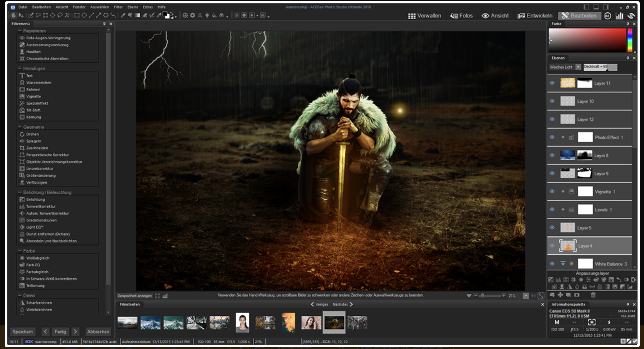Hide Layer 11 visibility eye

(x=552, y=83)
